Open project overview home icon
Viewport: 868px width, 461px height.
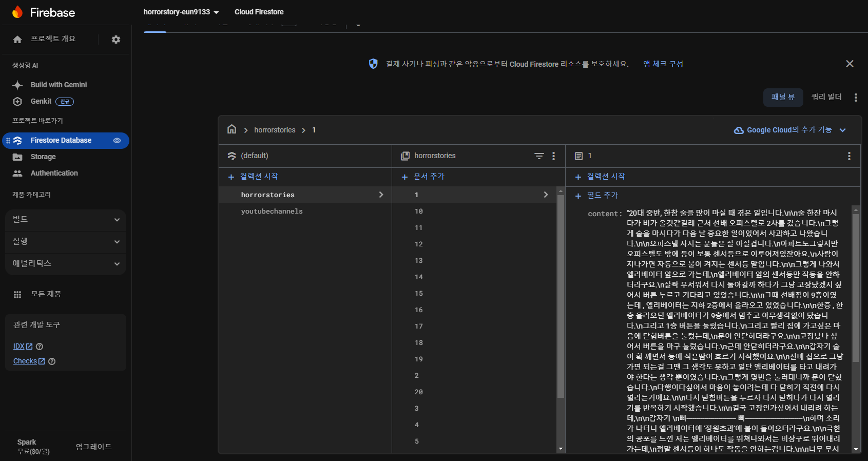[x=17, y=40]
